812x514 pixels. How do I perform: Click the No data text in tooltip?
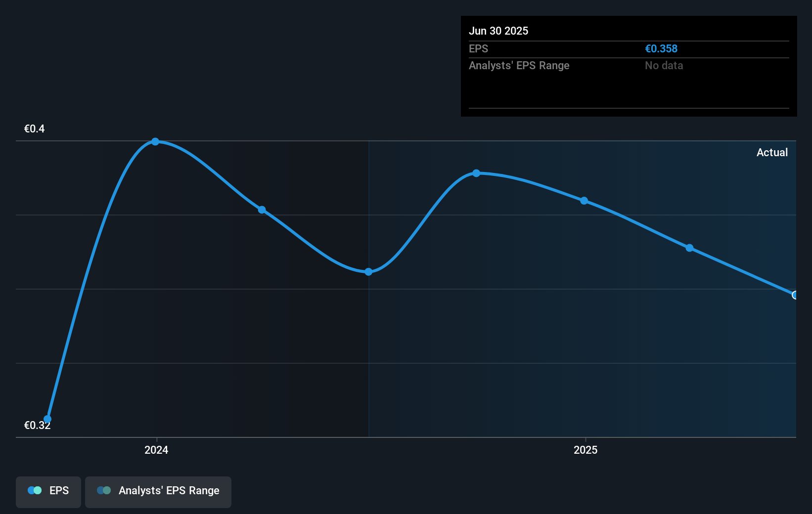pyautogui.click(x=664, y=65)
